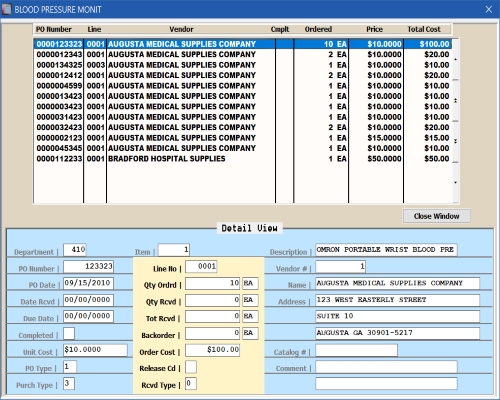500x400 pixels.
Task: Click AUGUSTA GA 30901-5217 address field
Action: click(x=397, y=333)
